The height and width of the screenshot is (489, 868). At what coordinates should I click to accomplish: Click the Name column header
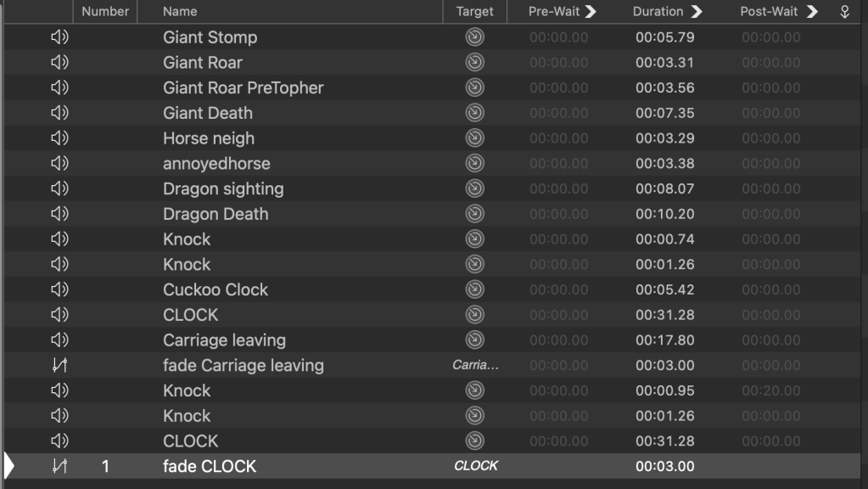tap(180, 12)
